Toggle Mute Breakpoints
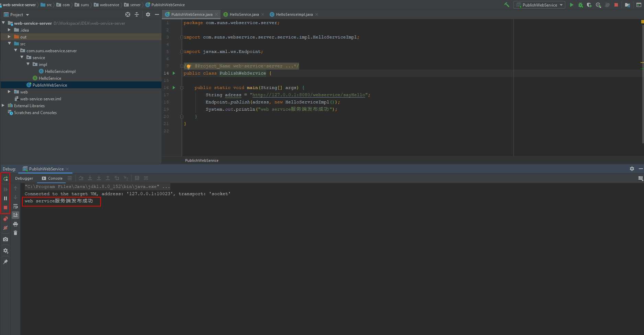644x335 pixels. 5,228
